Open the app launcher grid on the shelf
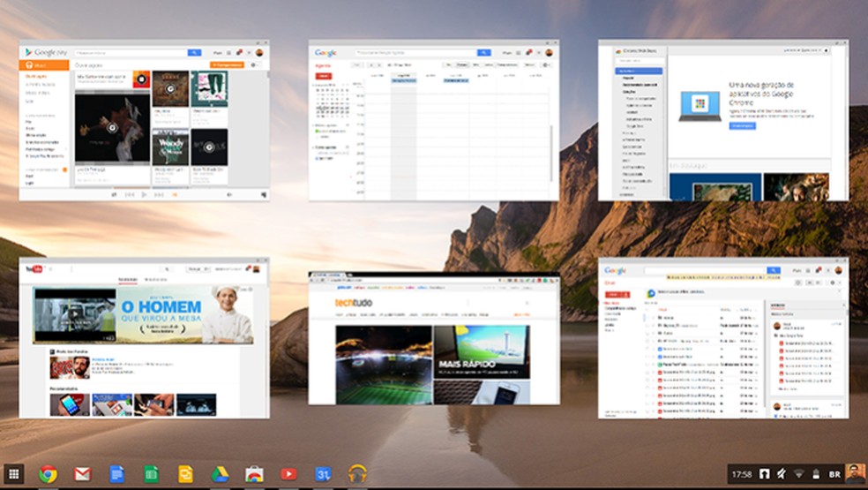The image size is (868, 490). 14,474
